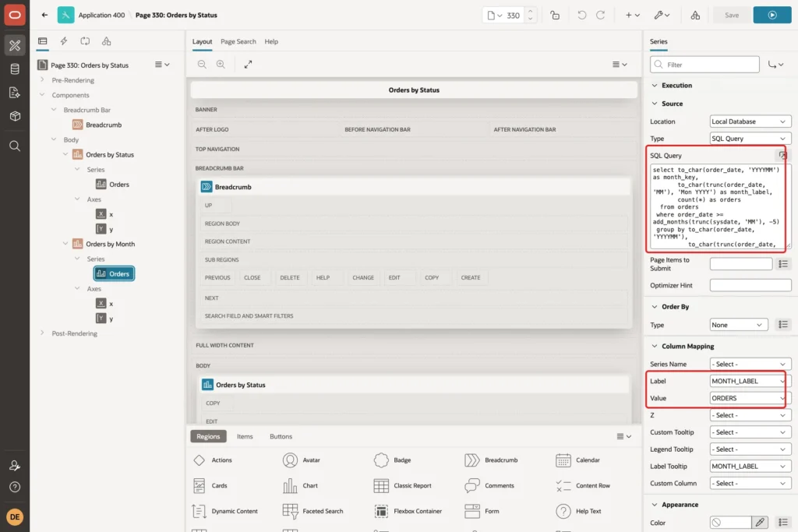
Task: Select the Processing tab icon
Action: (x=85, y=41)
